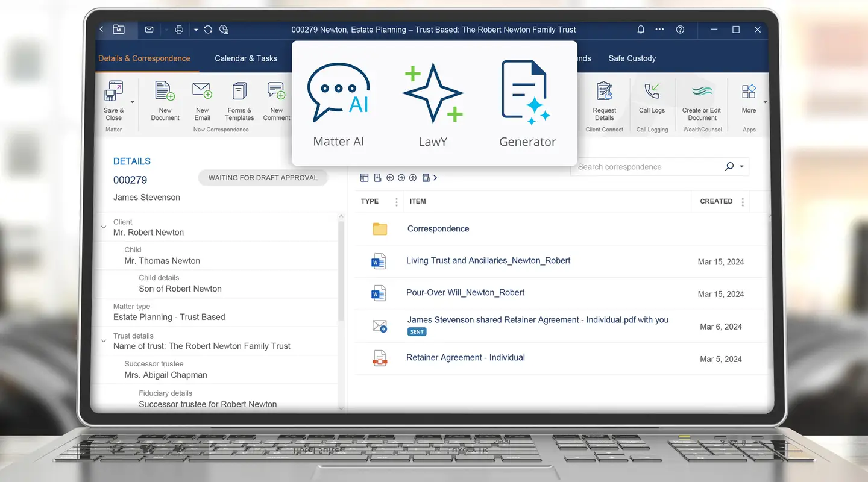Open the time recording clock icon

coord(224,29)
